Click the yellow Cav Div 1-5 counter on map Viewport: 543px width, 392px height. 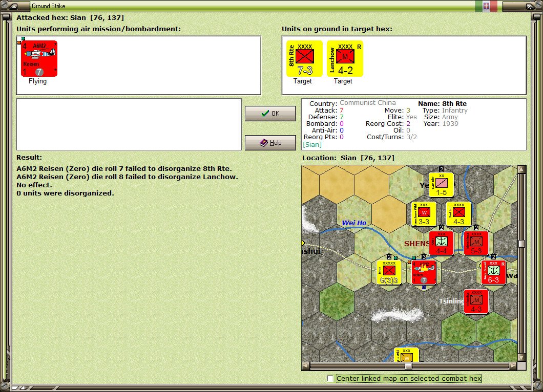click(441, 185)
